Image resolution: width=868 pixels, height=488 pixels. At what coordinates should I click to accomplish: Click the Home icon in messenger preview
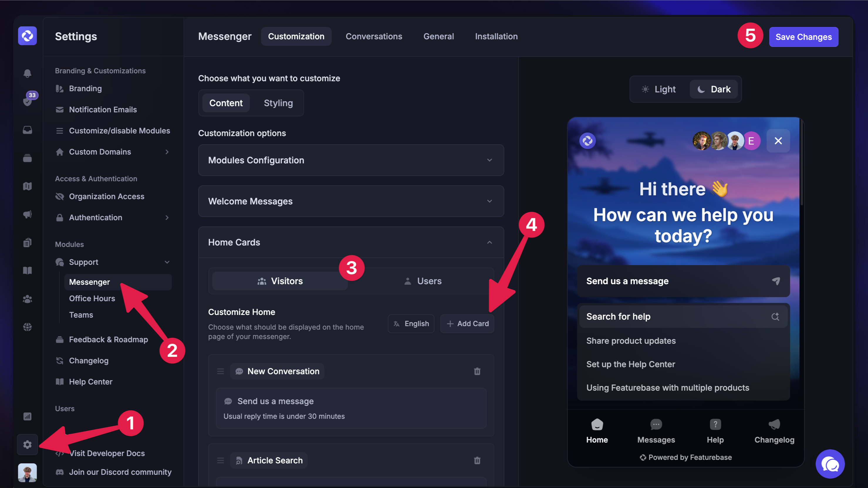(x=597, y=424)
